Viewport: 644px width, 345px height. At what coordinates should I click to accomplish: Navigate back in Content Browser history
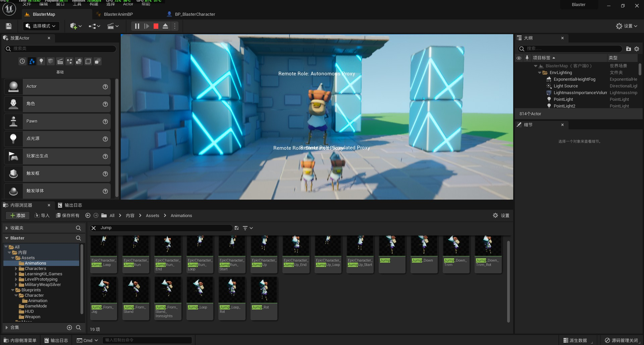pyautogui.click(x=88, y=215)
